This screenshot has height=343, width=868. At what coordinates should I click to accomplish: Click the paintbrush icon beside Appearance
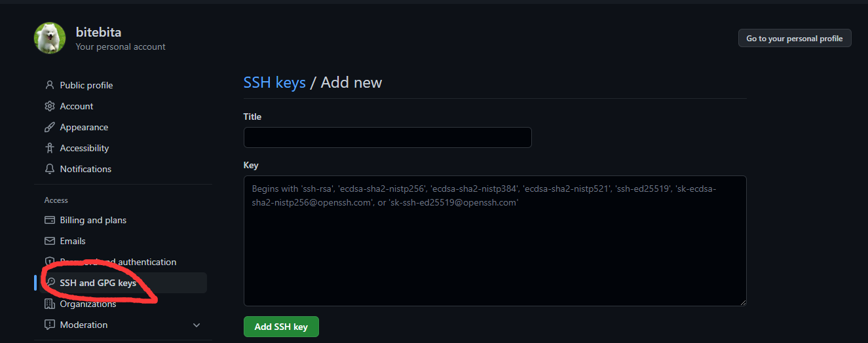(x=49, y=127)
